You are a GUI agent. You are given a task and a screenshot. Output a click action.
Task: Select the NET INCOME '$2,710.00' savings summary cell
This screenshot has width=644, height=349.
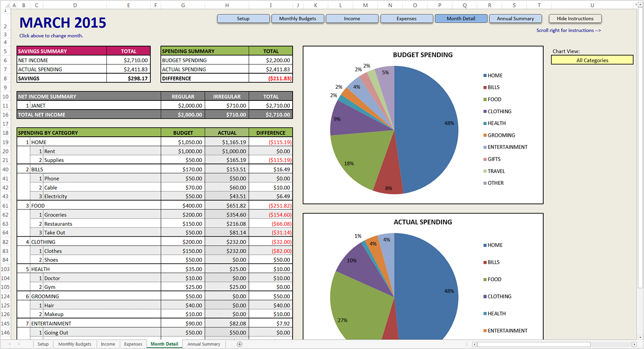(x=128, y=60)
